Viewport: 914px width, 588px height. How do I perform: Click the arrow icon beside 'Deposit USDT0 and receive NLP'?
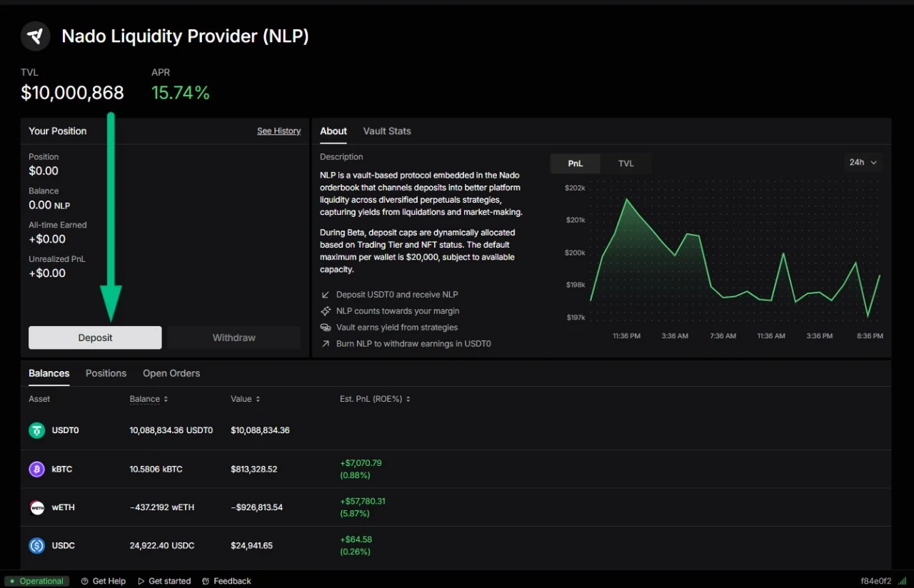tap(326, 295)
